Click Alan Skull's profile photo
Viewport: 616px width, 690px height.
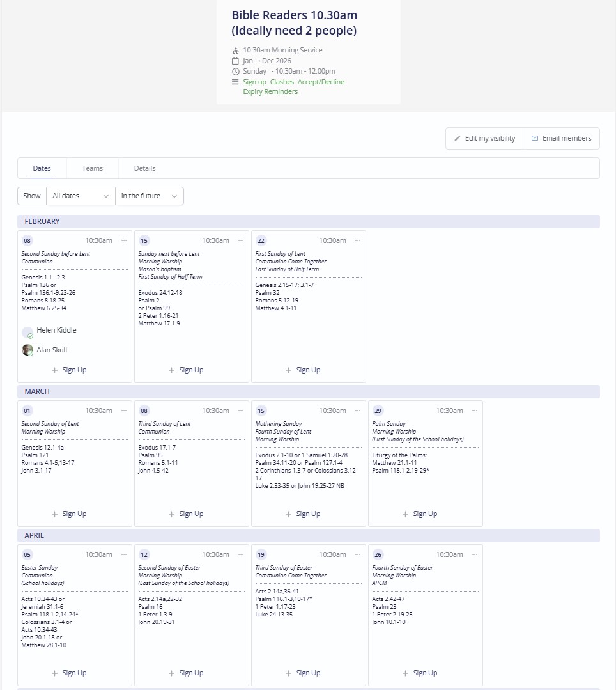click(26, 350)
